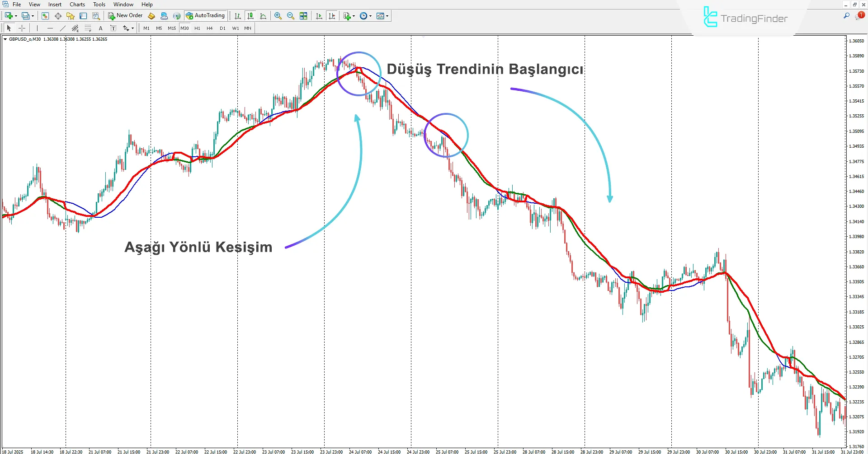The width and height of the screenshot is (868, 454).
Task: Open the Charts menu
Action: point(77,4)
